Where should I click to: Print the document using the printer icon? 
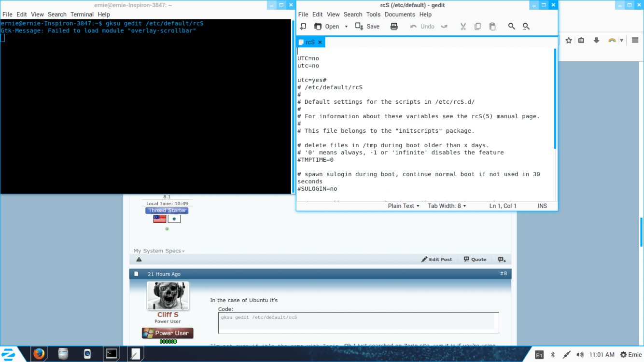coord(394,27)
